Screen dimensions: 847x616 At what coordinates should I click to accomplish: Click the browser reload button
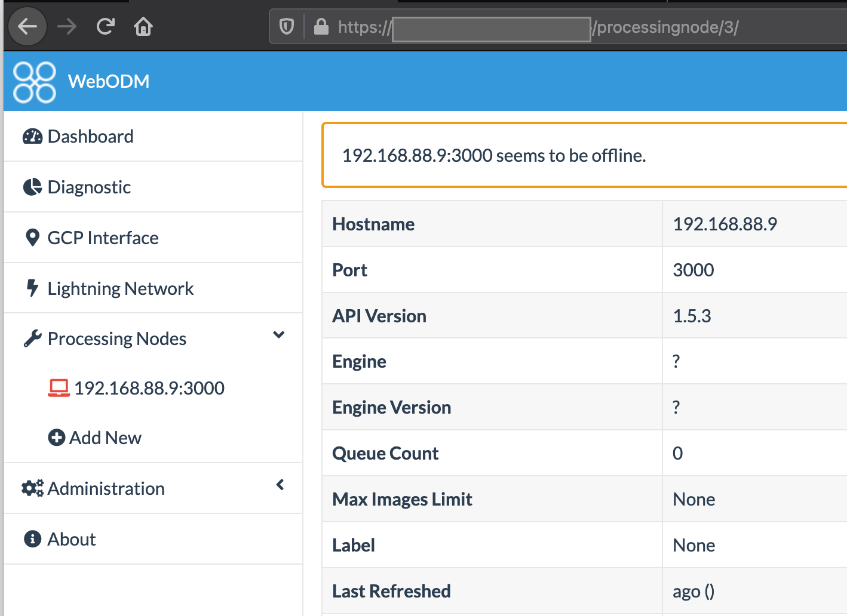click(105, 26)
